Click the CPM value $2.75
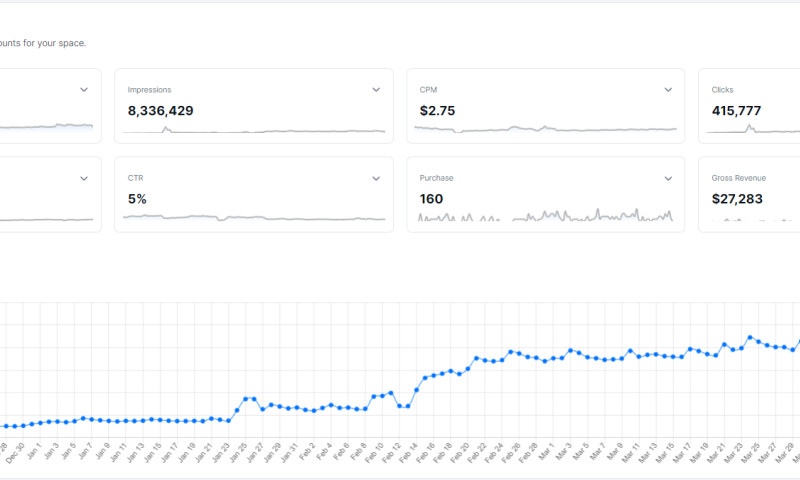 coord(437,111)
